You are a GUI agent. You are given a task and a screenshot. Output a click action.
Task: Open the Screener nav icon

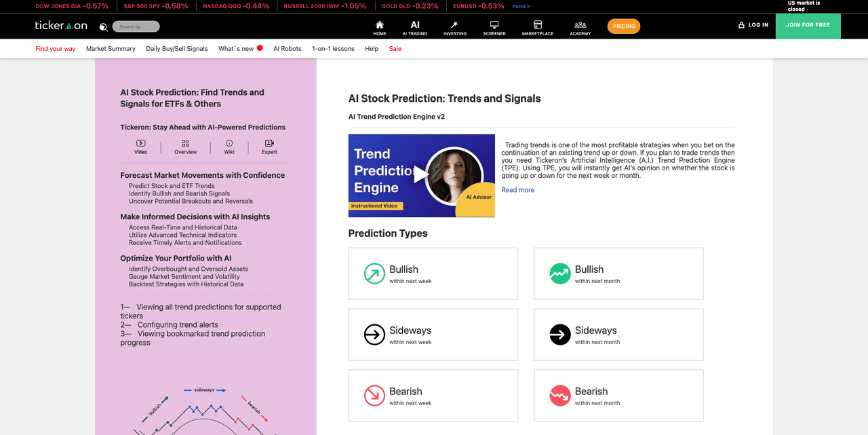coord(494,24)
